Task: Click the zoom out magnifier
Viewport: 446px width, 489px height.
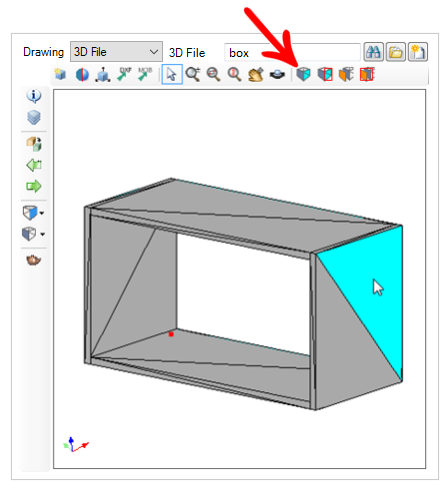Action: [213, 74]
